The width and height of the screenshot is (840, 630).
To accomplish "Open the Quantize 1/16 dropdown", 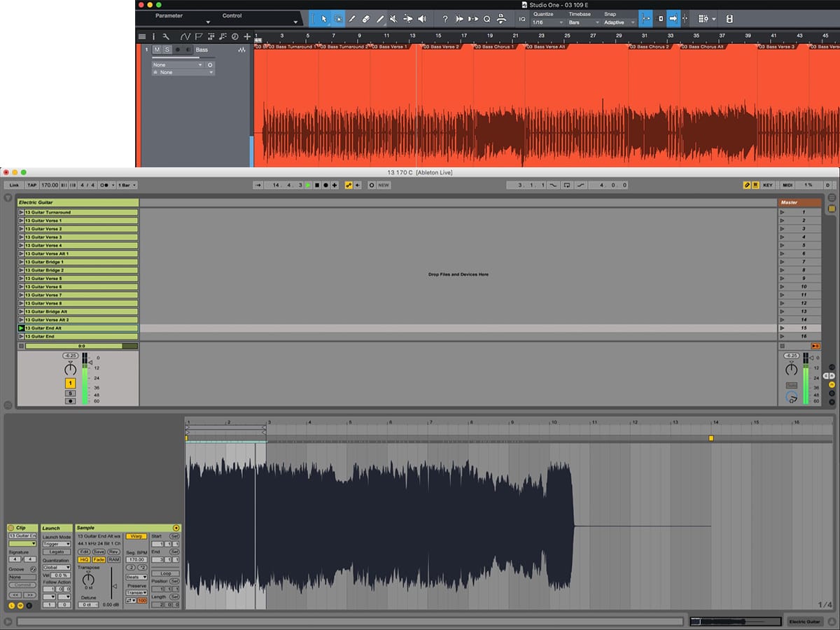I will (547, 22).
